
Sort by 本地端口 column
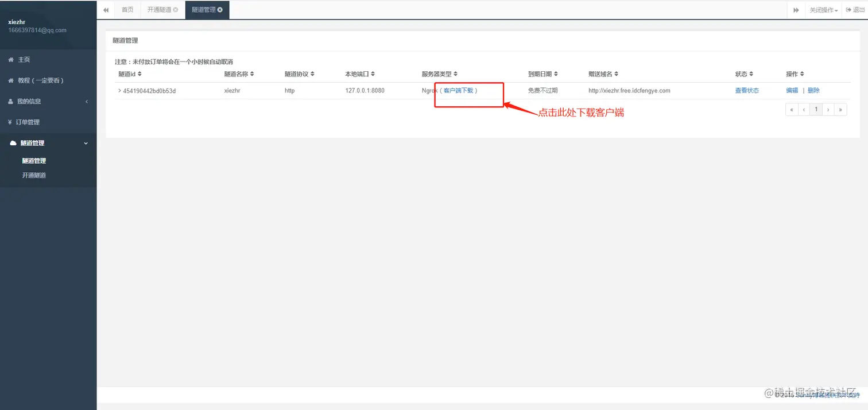click(360, 74)
